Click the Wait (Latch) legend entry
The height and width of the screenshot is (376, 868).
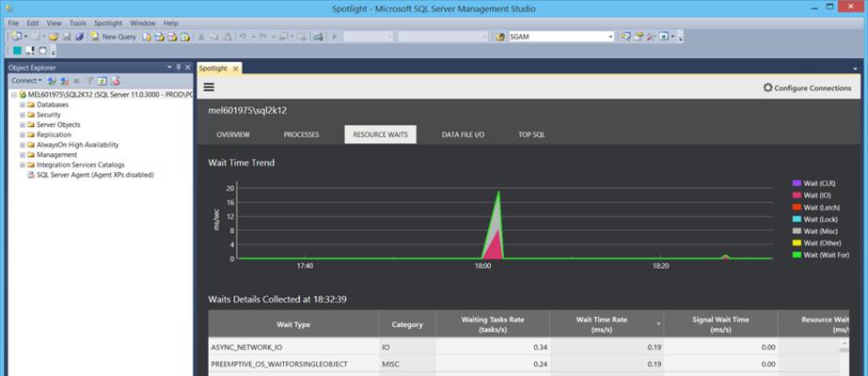(816, 208)
